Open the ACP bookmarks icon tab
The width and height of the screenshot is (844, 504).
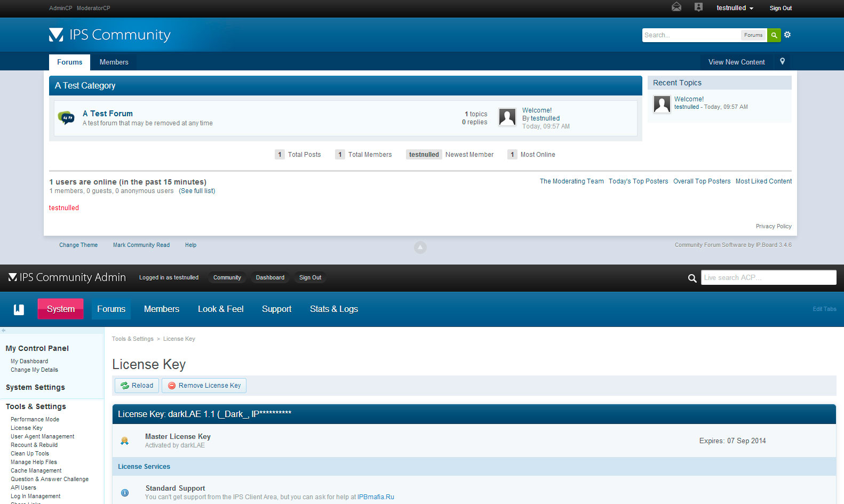tap(19, 309)
